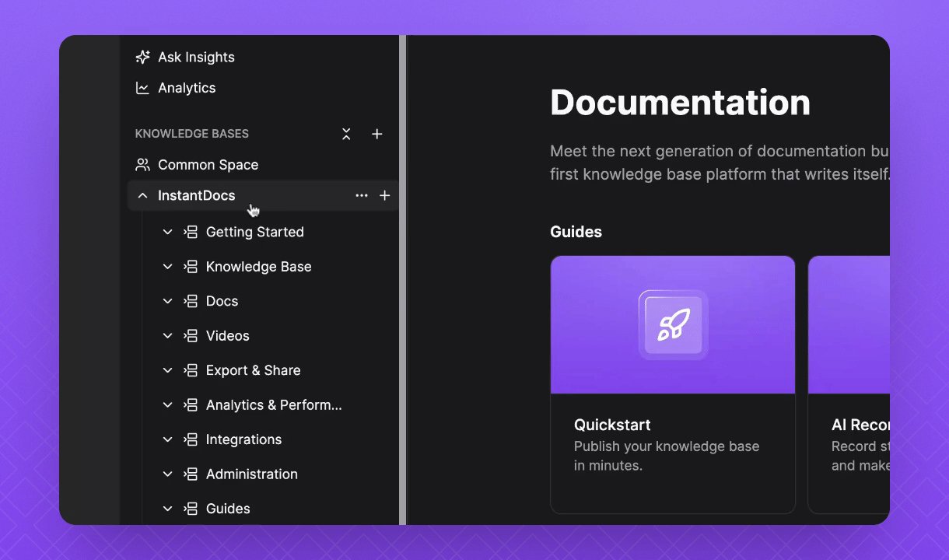This screenshot has height=560, width=949.
Task: Expand the Getting Started section
Action: (x=167, y=232)
